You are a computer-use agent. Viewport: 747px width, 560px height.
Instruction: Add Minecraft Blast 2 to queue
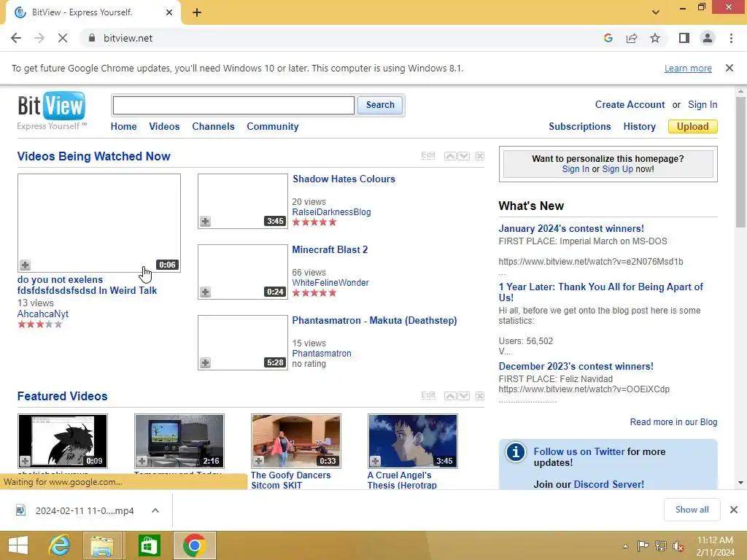tap(205, 292)
